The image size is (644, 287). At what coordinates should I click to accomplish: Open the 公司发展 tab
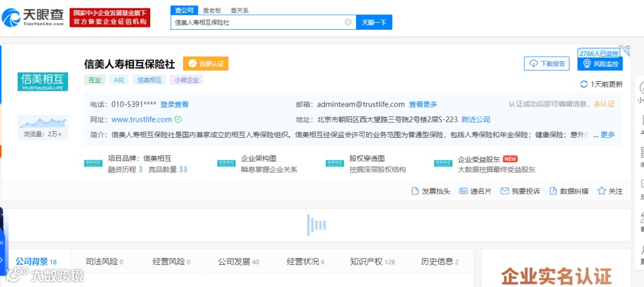(x=239, y=261)
